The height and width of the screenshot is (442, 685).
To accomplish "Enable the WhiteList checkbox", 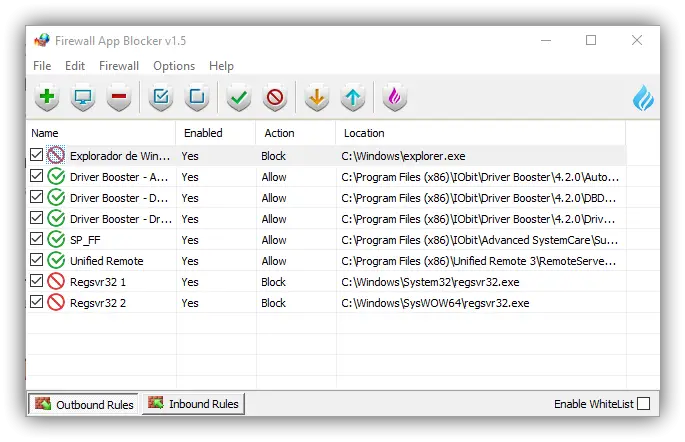I will (643, 404).
